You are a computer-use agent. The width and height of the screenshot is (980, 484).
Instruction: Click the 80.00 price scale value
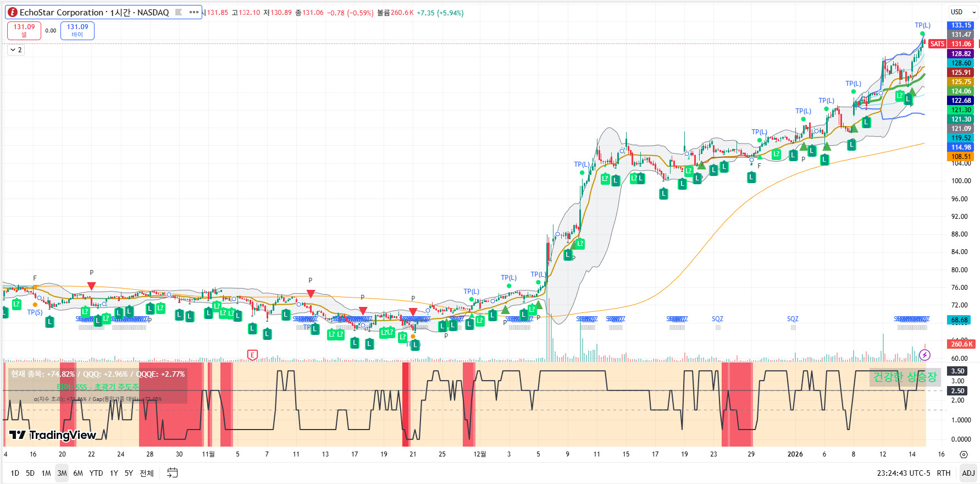(x=960, y=270)
